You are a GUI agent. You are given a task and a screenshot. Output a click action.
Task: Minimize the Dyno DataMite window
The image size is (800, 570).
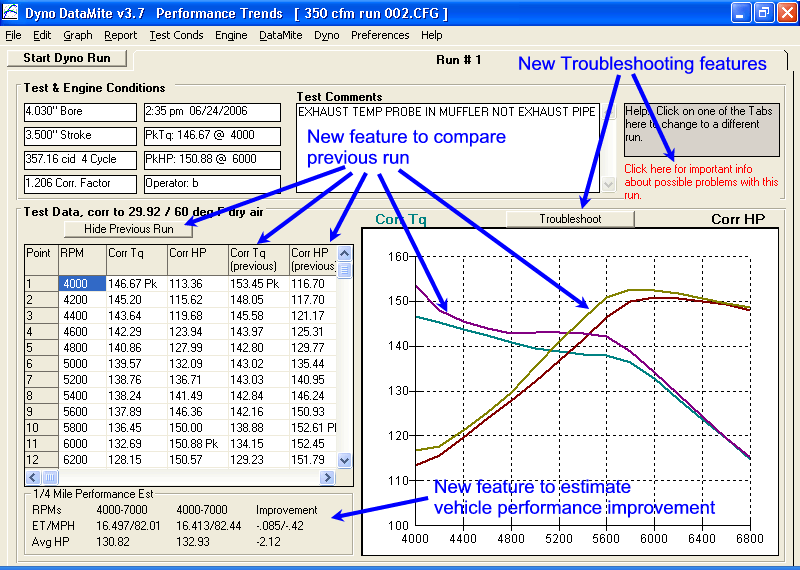coord(741,13)
